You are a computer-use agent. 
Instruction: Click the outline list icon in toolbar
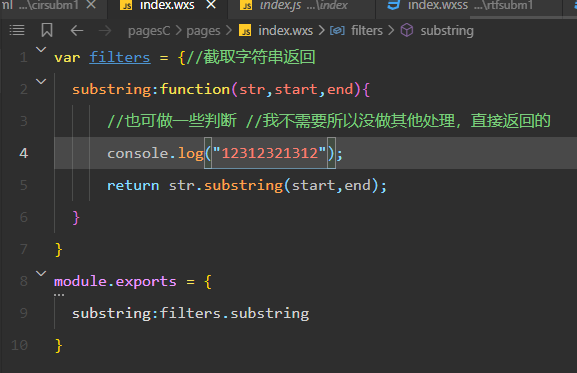click(17, 30)
